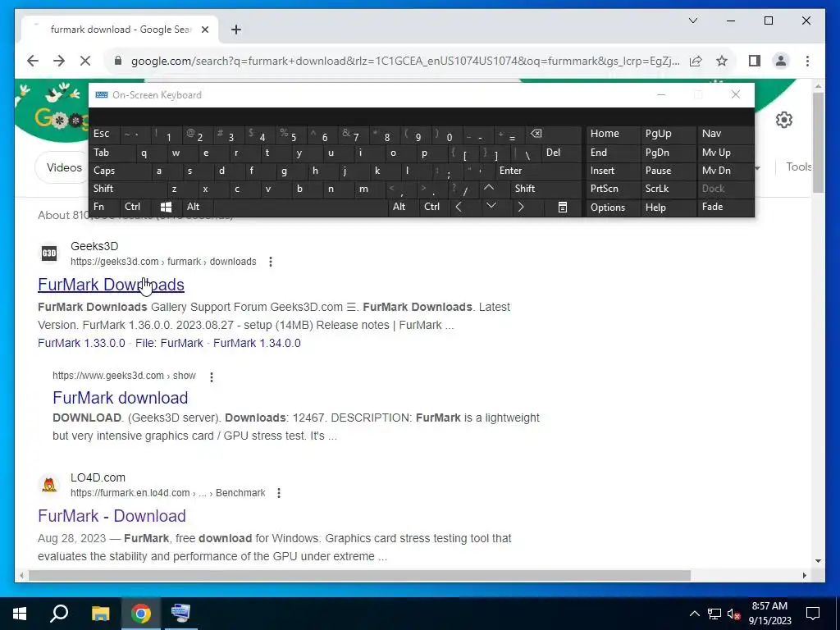Open more options for the LO4D.com result

(279, 493)
